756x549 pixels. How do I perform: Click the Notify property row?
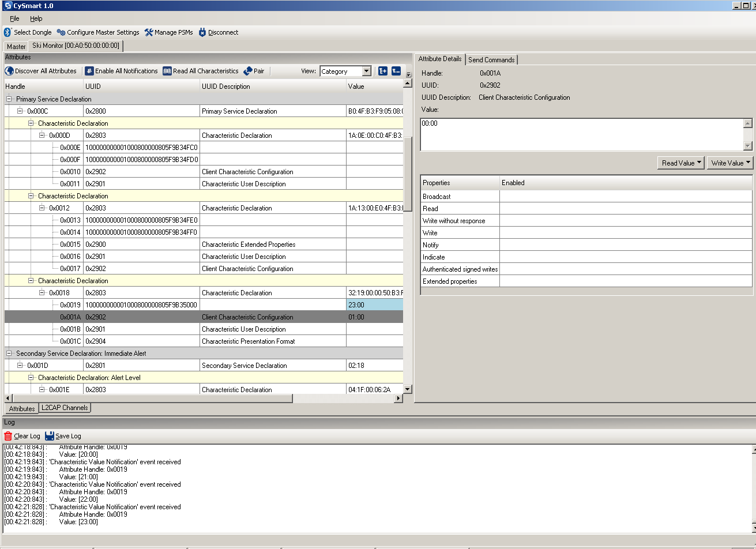point(586,245)
